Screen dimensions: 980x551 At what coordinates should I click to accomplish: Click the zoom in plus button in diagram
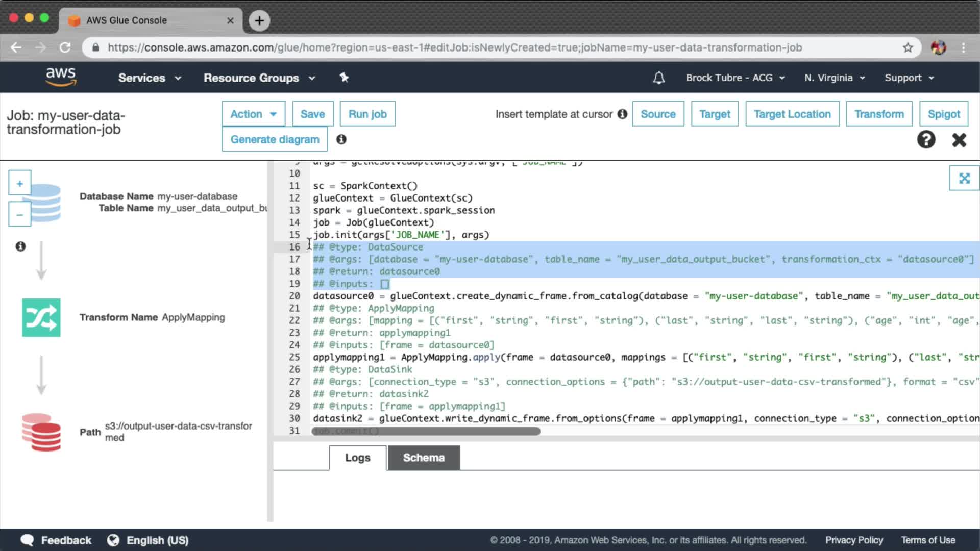[x=19, y=183]
